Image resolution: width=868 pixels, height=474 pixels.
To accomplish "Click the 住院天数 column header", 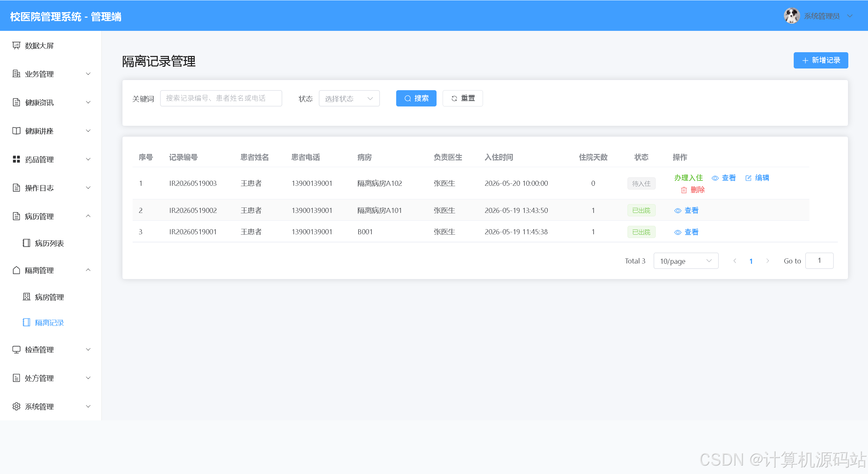I will click(x=593, y=157).
